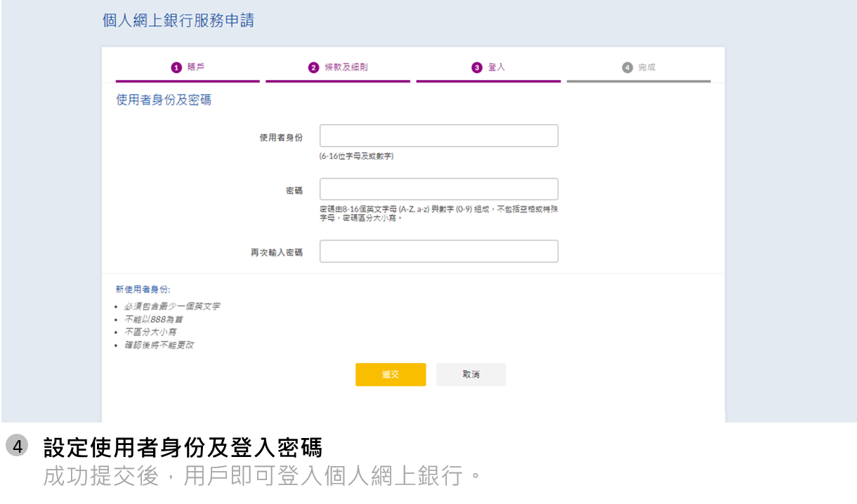857x504 pixels.
Task: Click the grey step 4 circle in the progress bar
Action: click(x=627, y=67)
